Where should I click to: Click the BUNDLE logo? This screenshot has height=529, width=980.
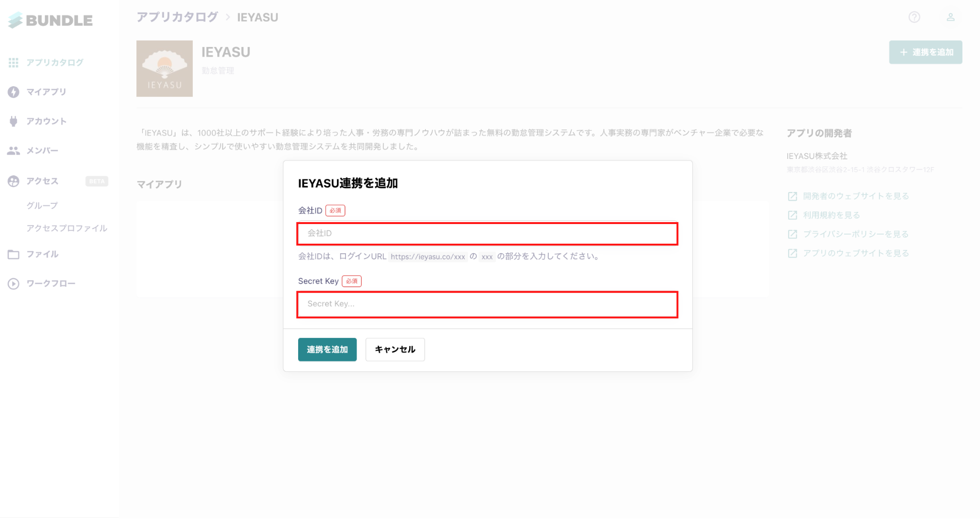50,20
